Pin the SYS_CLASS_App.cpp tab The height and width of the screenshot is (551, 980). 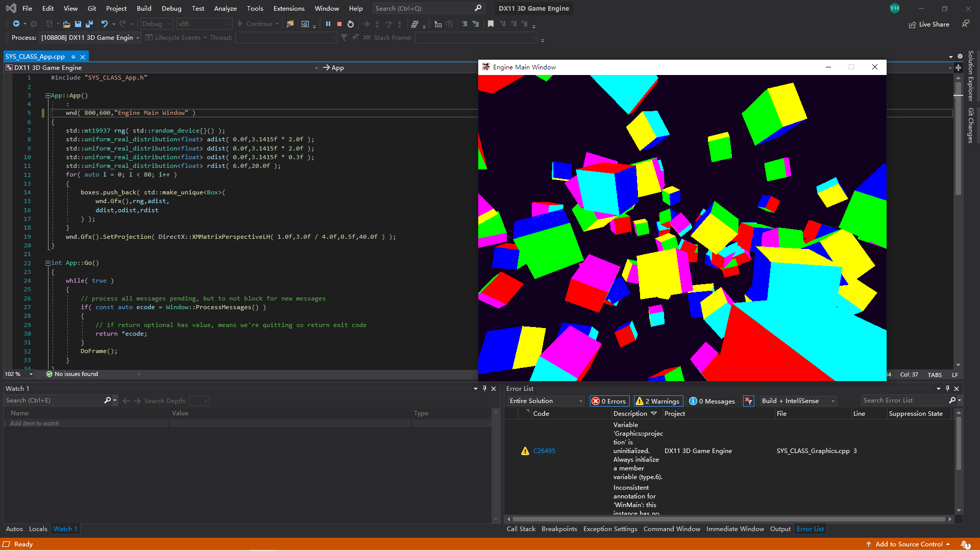point(73,57)
